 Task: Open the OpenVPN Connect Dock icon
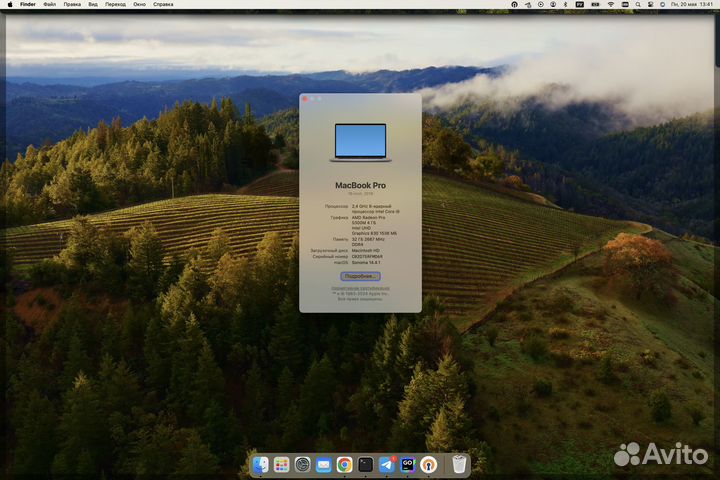(x=429, y=465)
